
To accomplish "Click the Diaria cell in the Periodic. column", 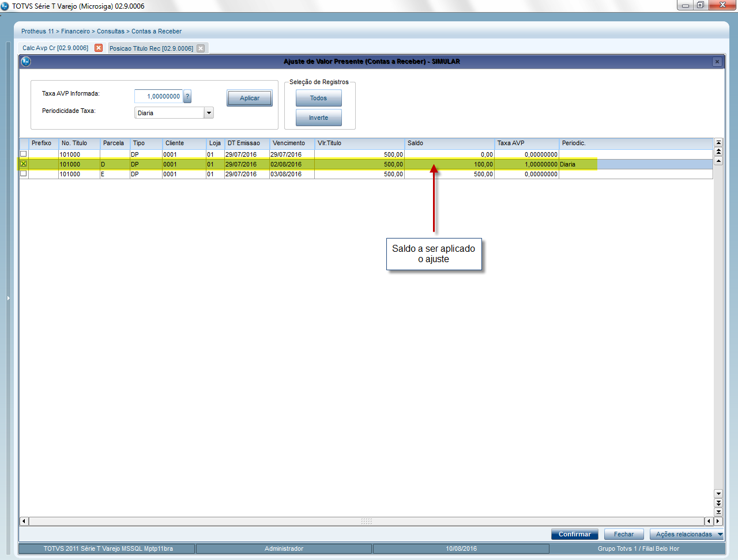I will point(636,164).
